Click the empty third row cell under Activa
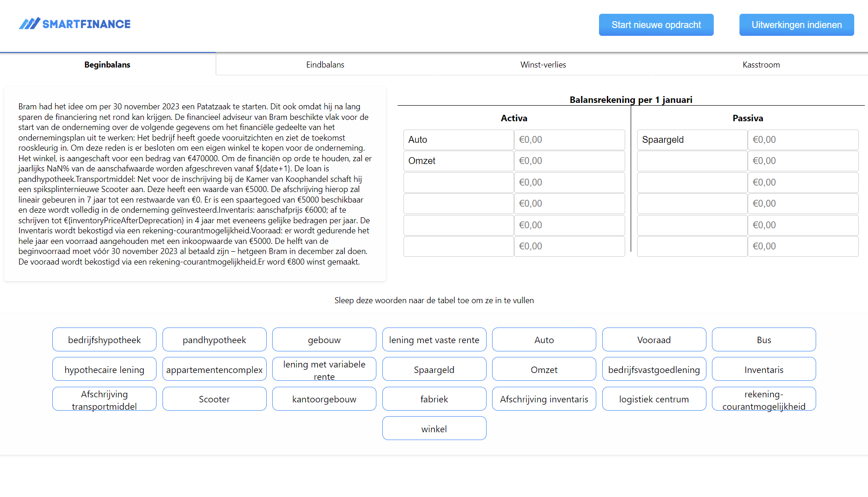This screenshot has height=497, width=868. 458,182
